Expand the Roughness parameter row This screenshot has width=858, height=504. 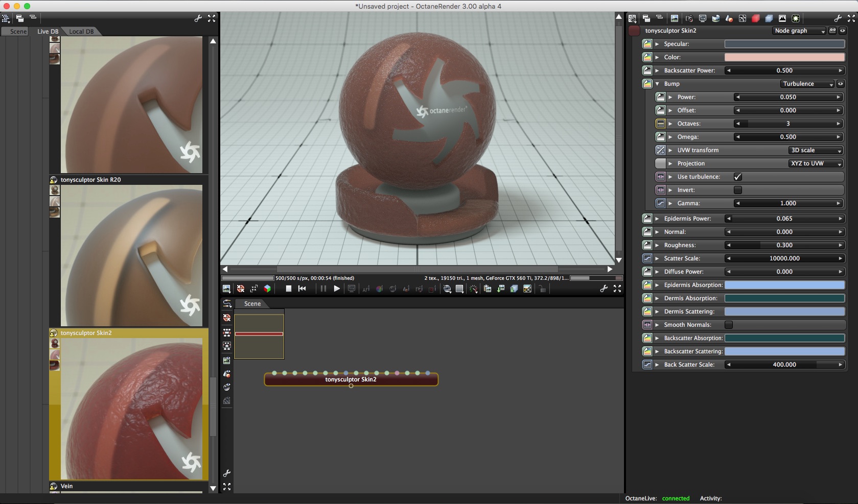pos(657,245)
